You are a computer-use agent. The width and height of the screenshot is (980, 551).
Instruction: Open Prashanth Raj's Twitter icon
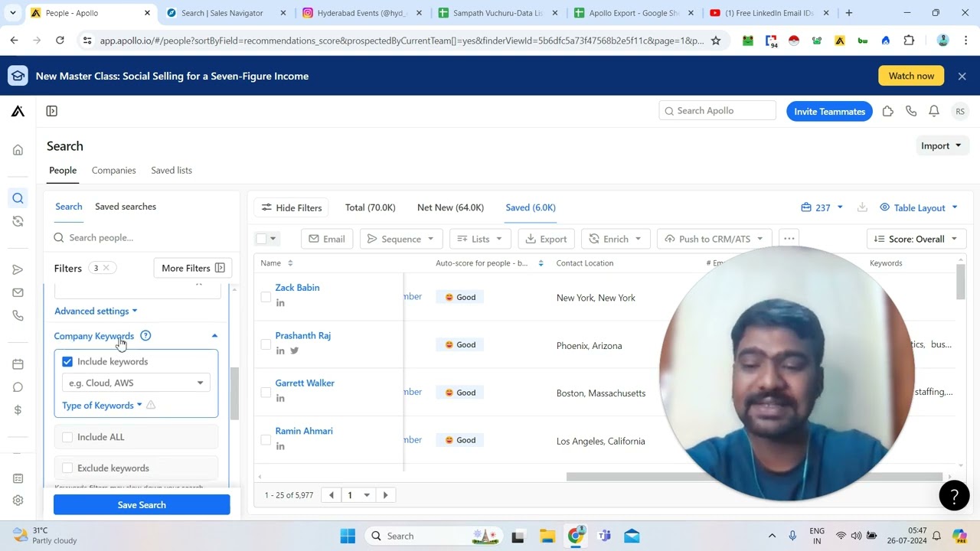tap(294, 350)
